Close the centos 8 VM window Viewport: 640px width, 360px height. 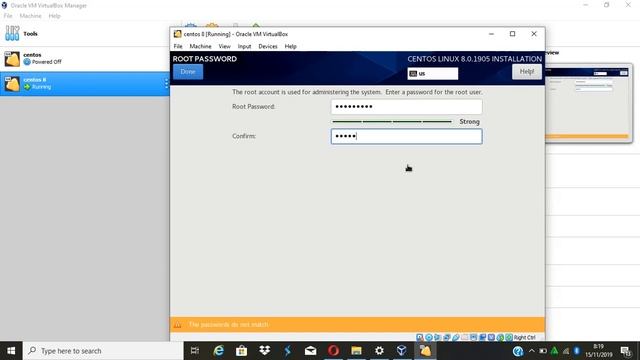[x=534, y=34]
